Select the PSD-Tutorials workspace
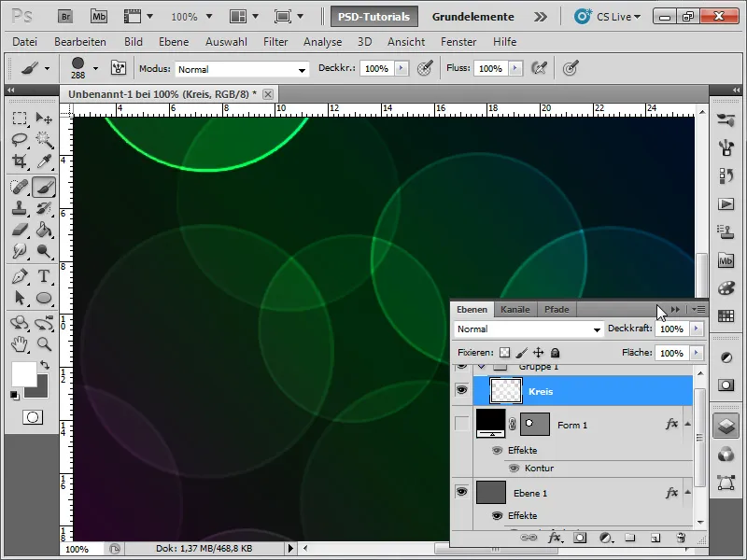Viewport: 747px width, 560px height. coord(374,17)
